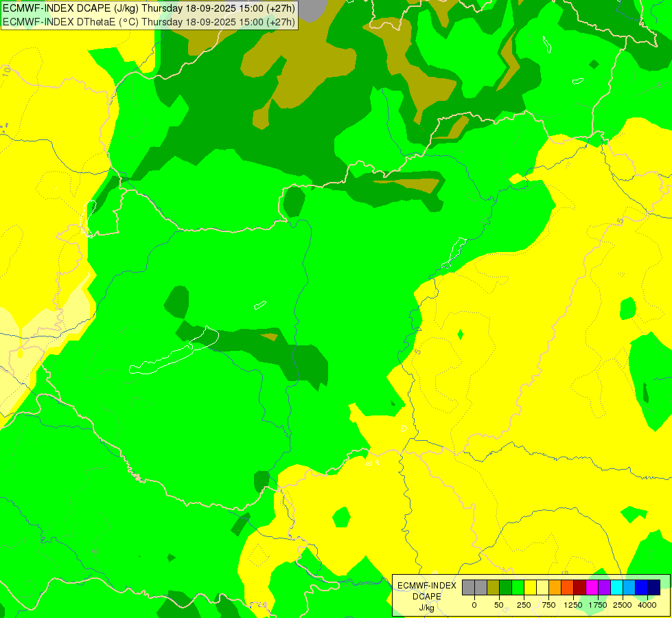Select the pale yellow legend swatch
The image size is (672, 618).
pos(542,587)
